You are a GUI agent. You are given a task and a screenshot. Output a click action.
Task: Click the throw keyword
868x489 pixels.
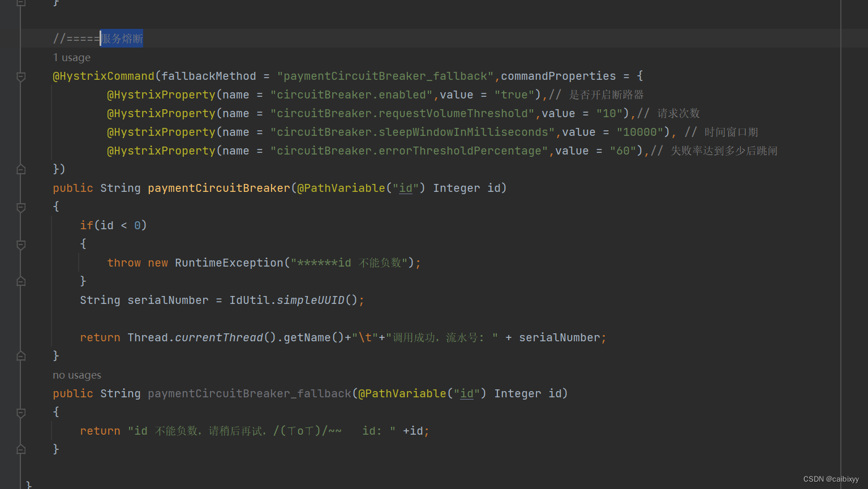pyautogui.click(x=124, y=263)
